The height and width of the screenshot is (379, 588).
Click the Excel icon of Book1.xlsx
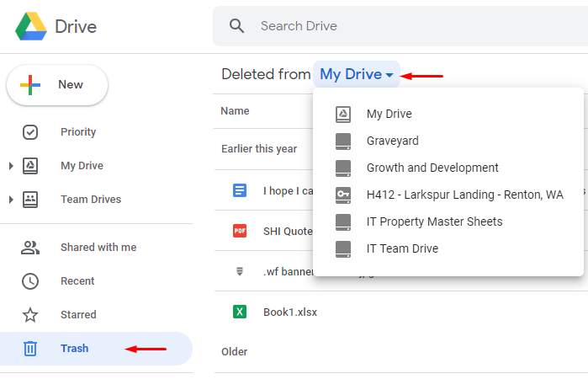click(x=240, y=312)
